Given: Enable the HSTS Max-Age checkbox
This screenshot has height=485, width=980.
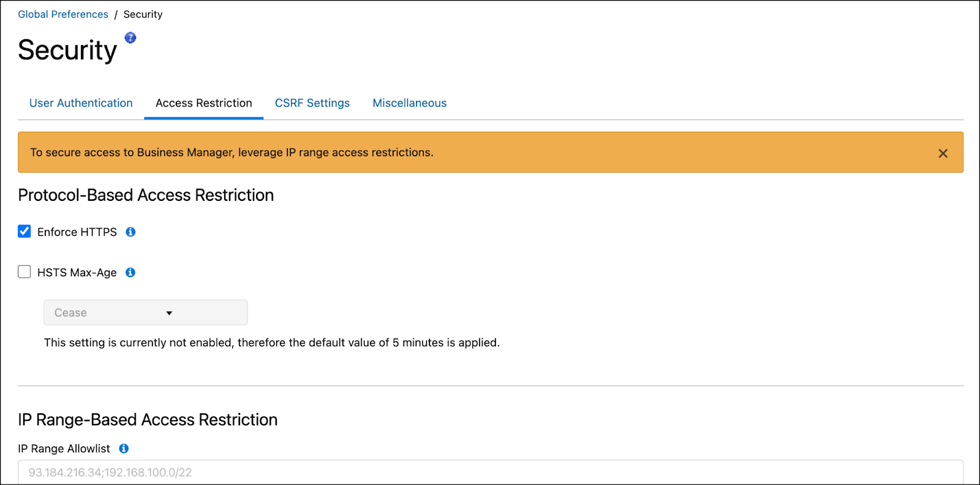Looking at the screenshot, I should pos(24,271).
